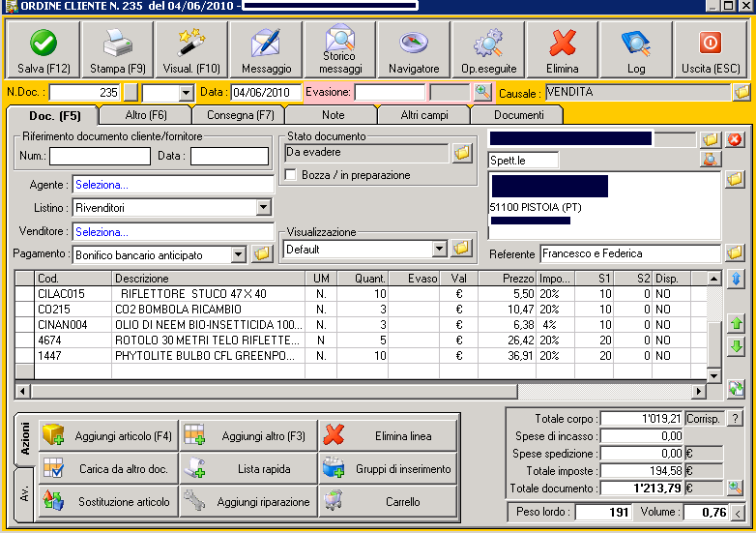Open Visual. (F10) magic wand preview
Viewport: 756px width, 533px height.
click(x=191, y=49)
